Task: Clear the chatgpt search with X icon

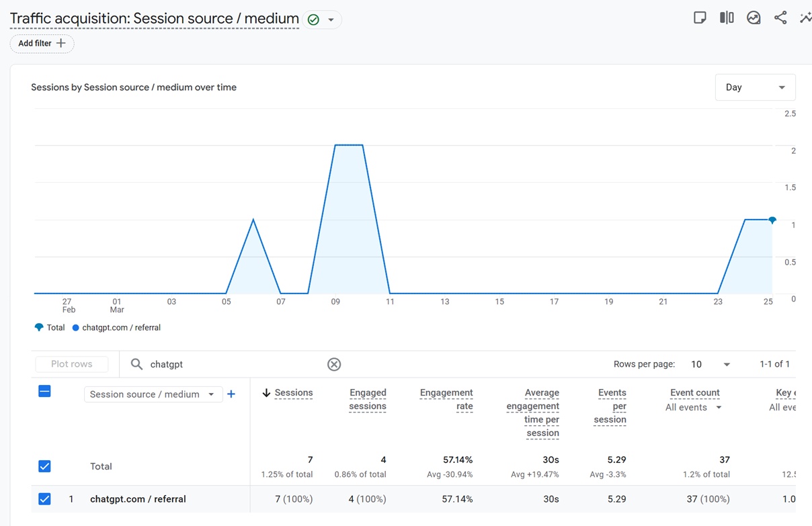Action: point(334,364)
